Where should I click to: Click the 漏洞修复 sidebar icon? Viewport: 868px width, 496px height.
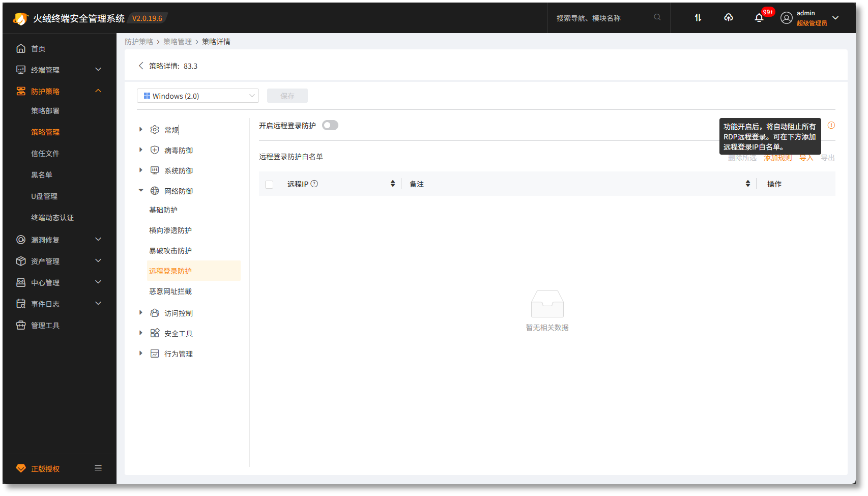pyautogui.click(x=21, y=240)
